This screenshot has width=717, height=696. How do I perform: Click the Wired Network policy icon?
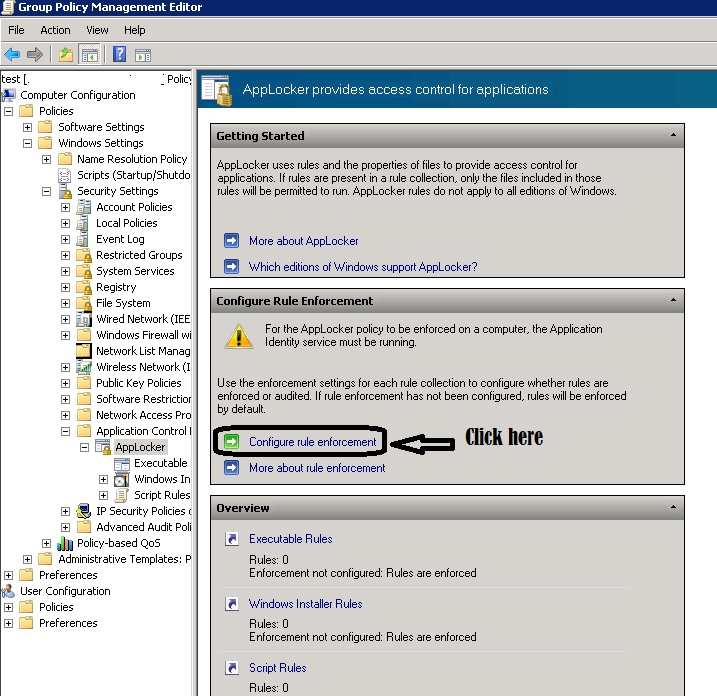click(x=84, y=319)
